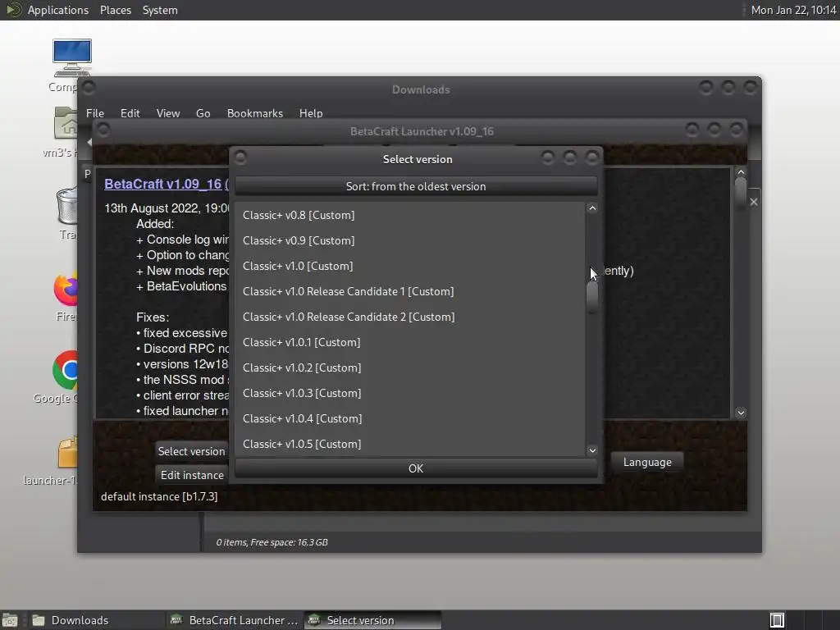
Task: Switch to BetaCraft Launcher taskbar entry
Action: pos(234,620)
